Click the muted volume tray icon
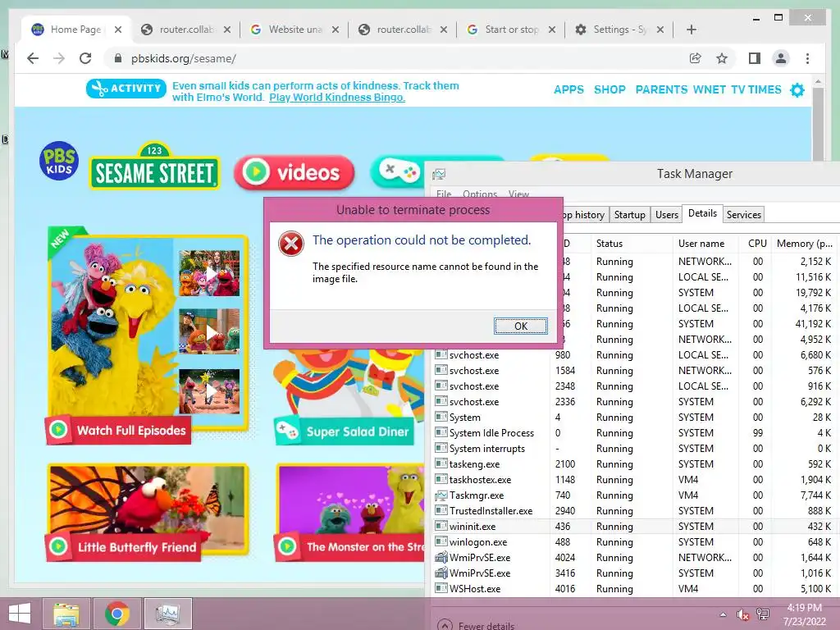The image size is (840, 630). (743, 614)
